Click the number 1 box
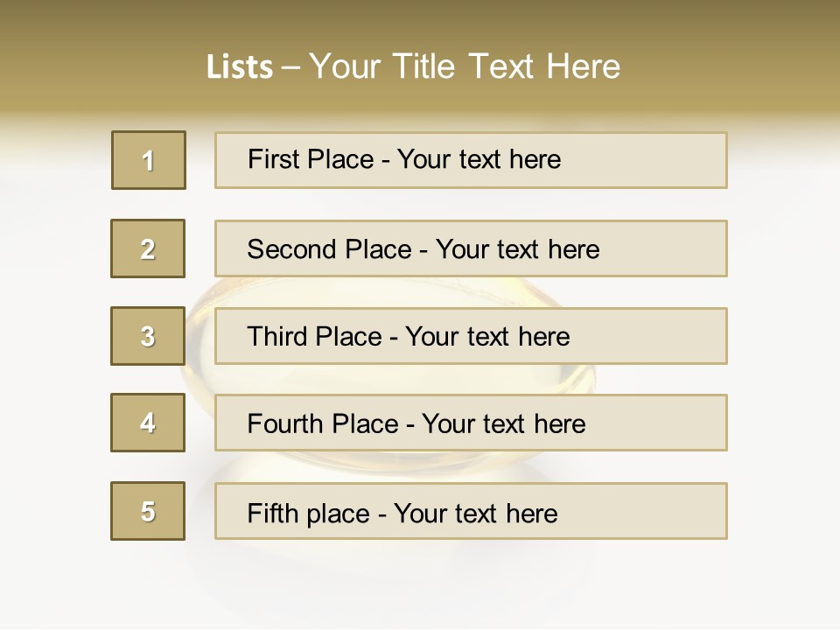This screenshot has width=840, height=630. 149,160
